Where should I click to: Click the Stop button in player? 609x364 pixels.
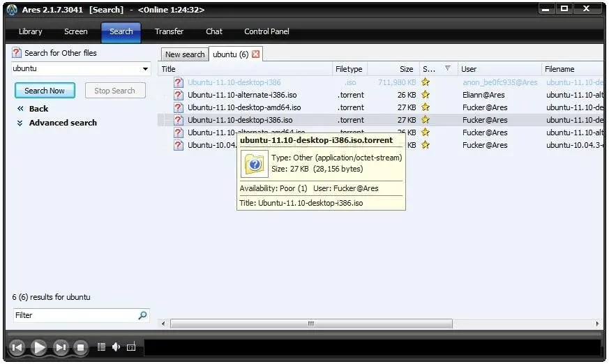[80, 347]
